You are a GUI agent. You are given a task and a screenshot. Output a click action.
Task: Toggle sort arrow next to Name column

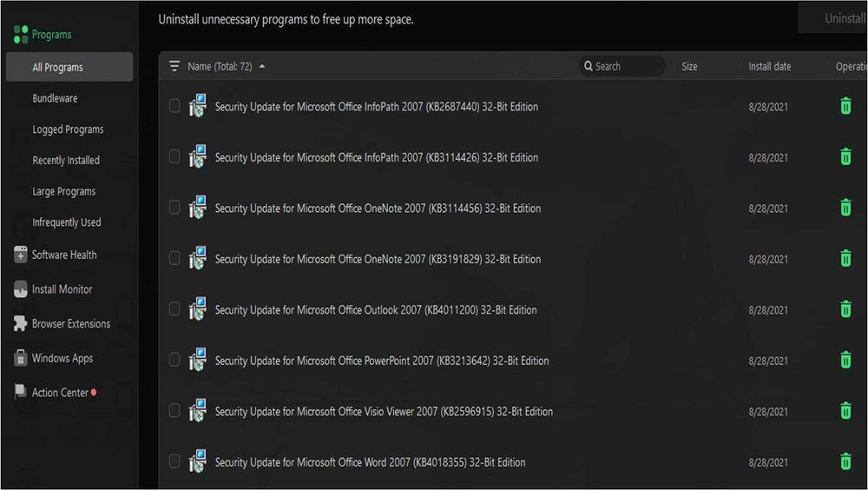262,67
